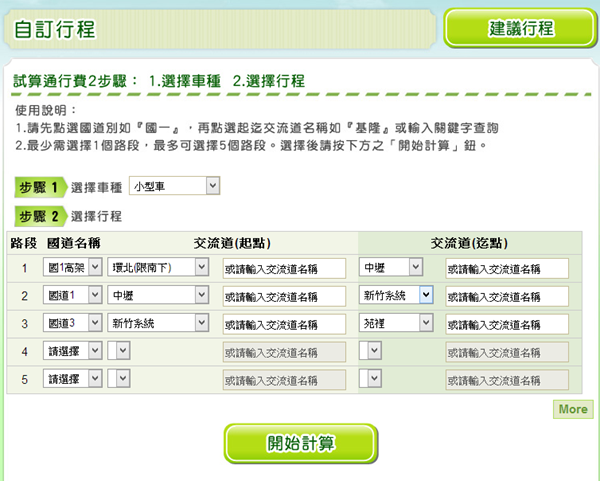
Task: Click row 5 disabled start interchange input
Action: [x=284, y=380]
